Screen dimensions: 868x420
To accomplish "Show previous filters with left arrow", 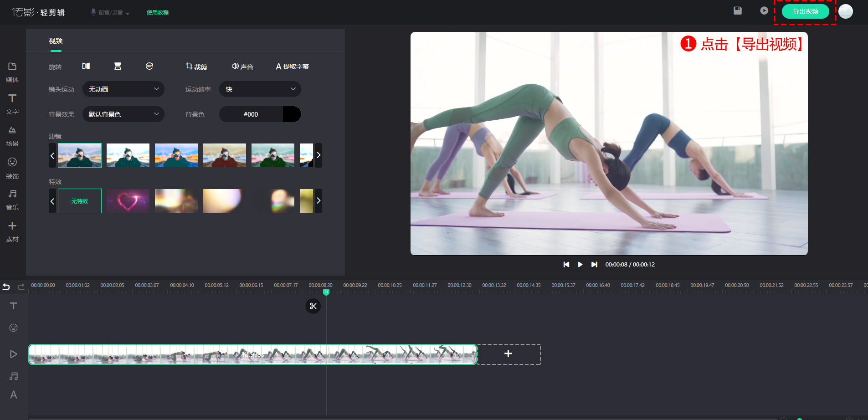I will (x=52, y=155).
